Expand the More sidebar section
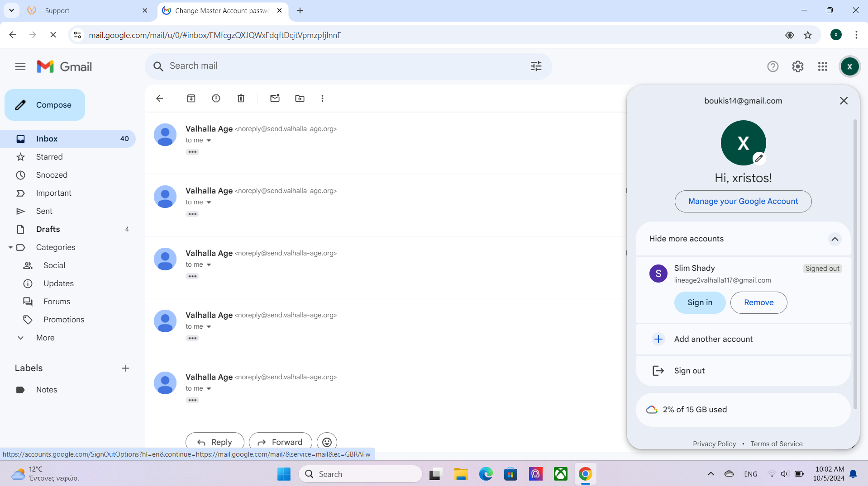The width and height of the screenshot is (868, 486). click(45, 338)
